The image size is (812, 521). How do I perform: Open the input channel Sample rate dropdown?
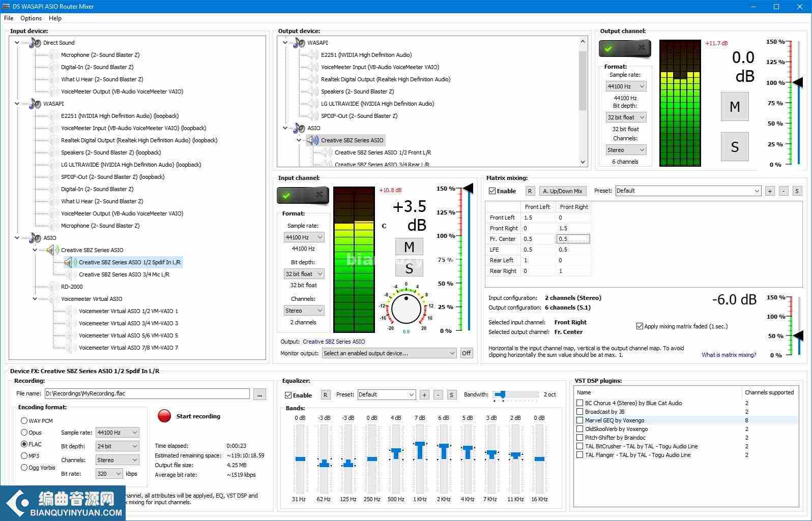(x=304, y=237)
